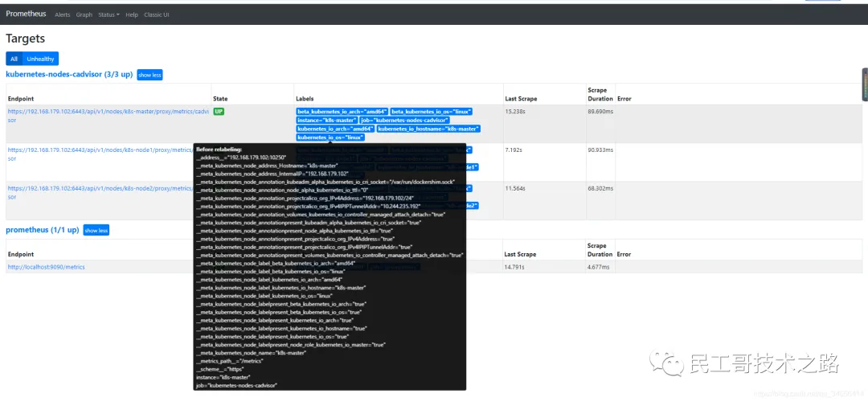The height and width of the screenshot is (402, 868).
Task: Open the k8s-node1 proxy metrics endpoint link
Action: pyautogui.click(x=100, y=154)
